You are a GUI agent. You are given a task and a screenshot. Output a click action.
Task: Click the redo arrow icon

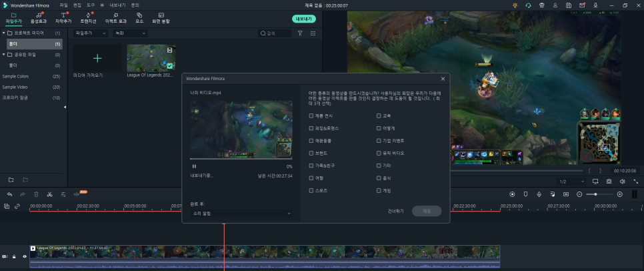coord(23,194)
